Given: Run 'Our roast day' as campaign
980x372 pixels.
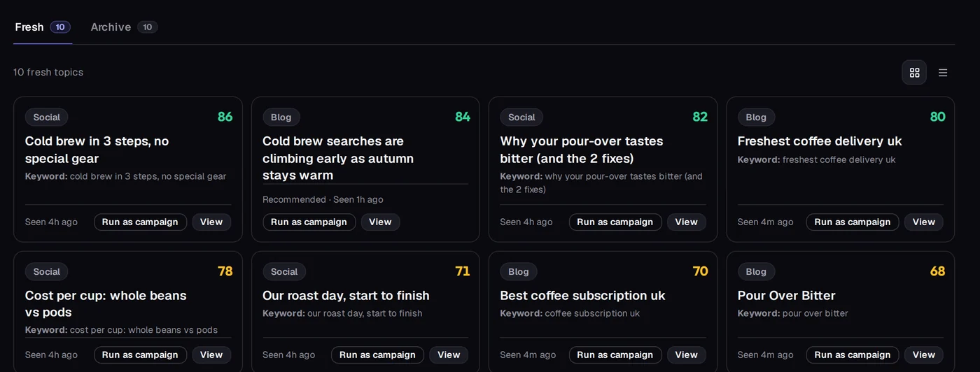Looking at the screenshot, I should (377, 355).
